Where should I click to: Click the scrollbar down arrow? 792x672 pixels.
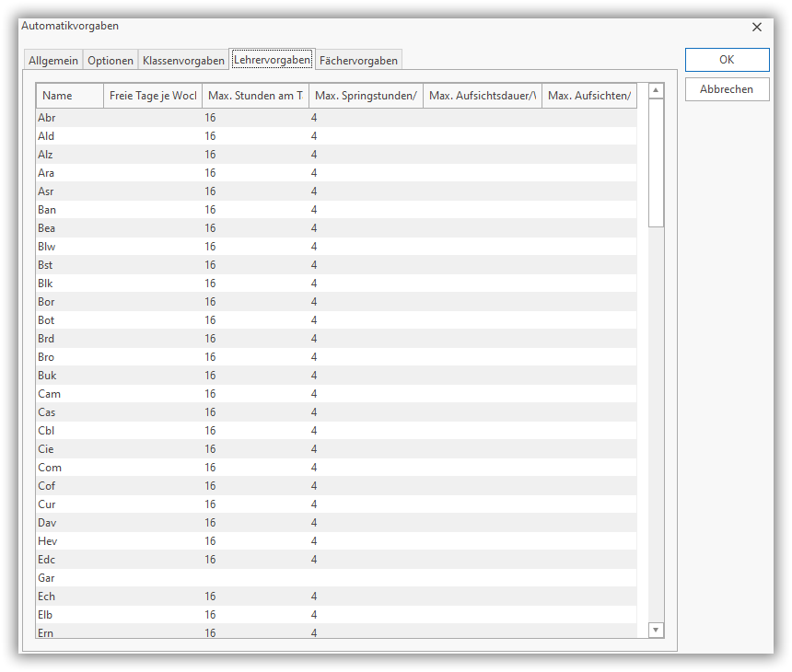click(656, 630)
